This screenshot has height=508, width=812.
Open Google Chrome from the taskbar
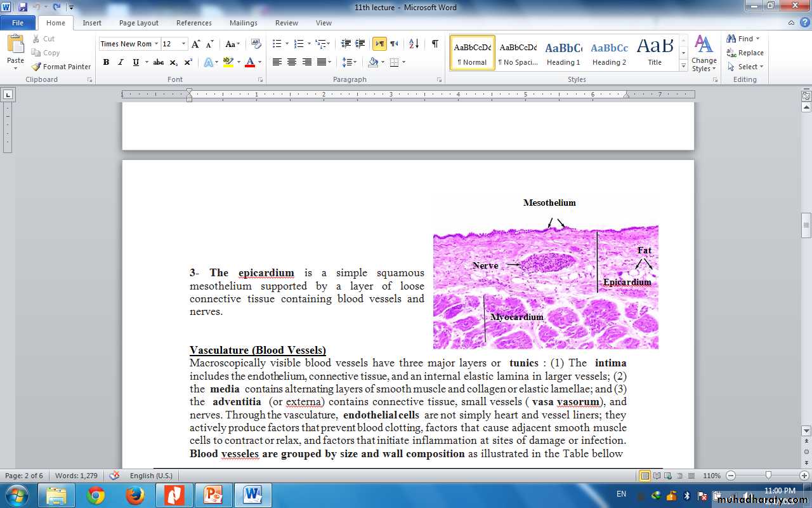(96, 495)
